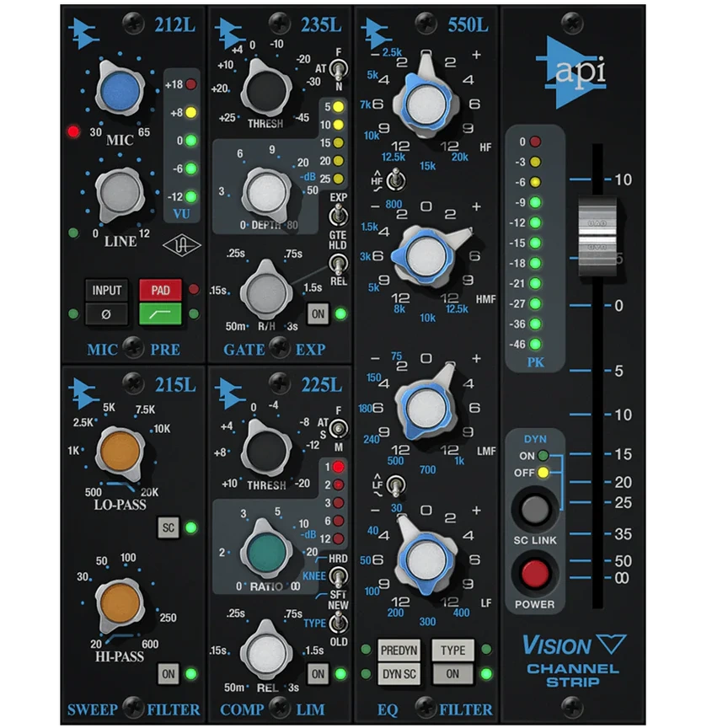Click the 10 mark at top of fader scale
Screen dimensions: 728x728
[x=623, y=179]
